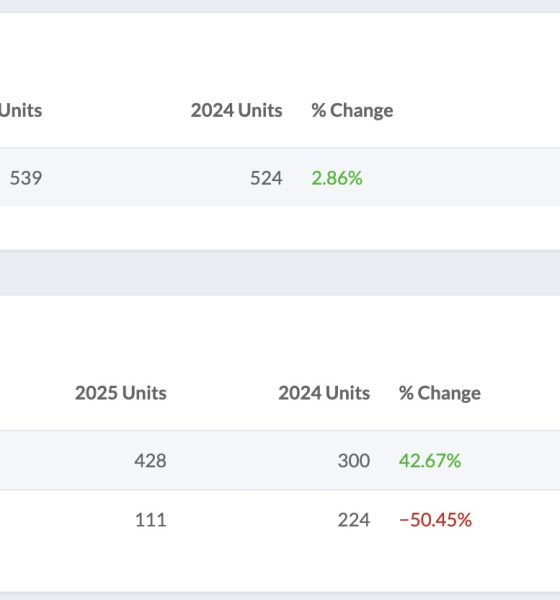
Task: Click the % Change header above 2.86%
Action: tap(352, 111)
